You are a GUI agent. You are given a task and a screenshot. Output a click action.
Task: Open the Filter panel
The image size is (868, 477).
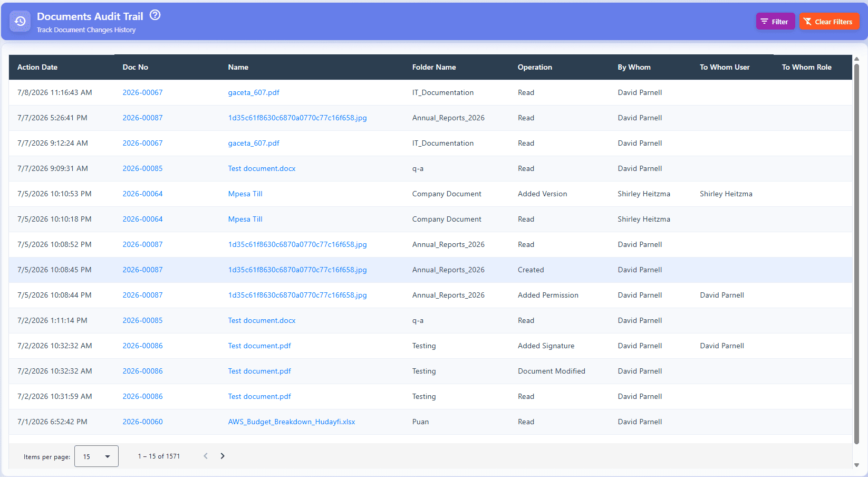click(x=775, y=21)
